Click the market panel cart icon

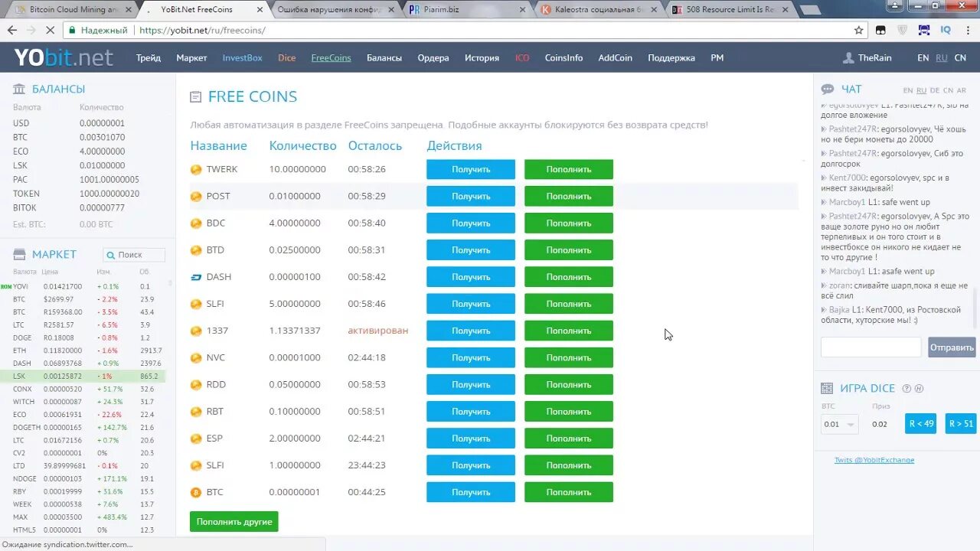(x=19, y=254)
